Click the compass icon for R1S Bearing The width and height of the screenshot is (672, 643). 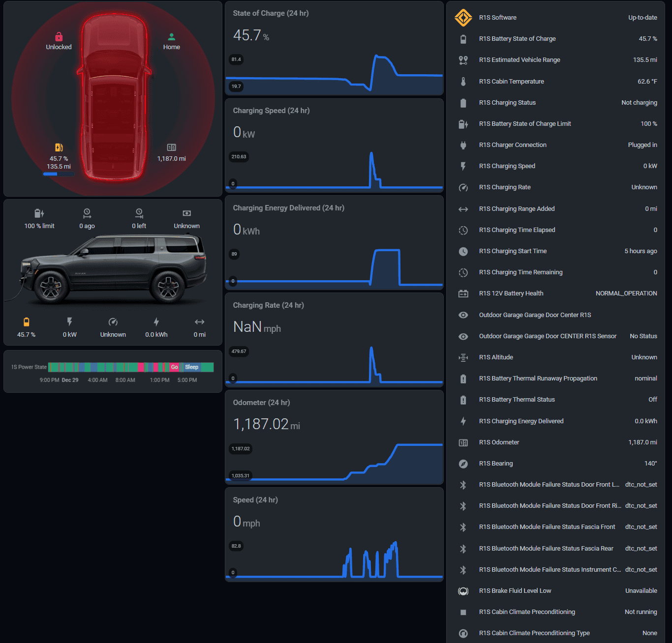pyautogui.click(x=463, y=464)
